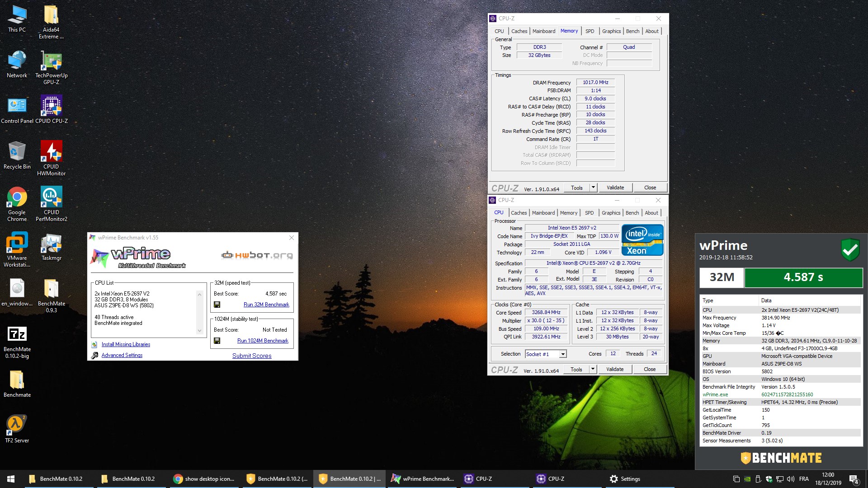Open the BenchMate 0.9.3 folder icon
The image size is (868, 488).
(x=51, y=296)
